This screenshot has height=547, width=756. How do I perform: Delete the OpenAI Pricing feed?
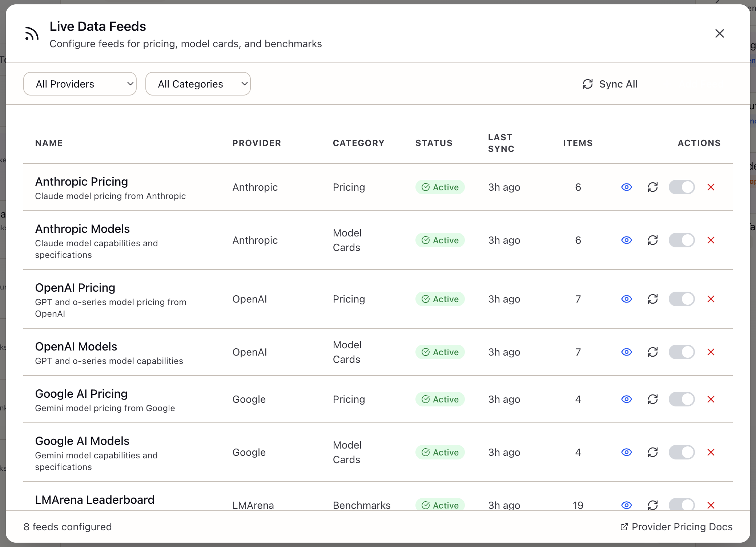[x=711, y=299]
